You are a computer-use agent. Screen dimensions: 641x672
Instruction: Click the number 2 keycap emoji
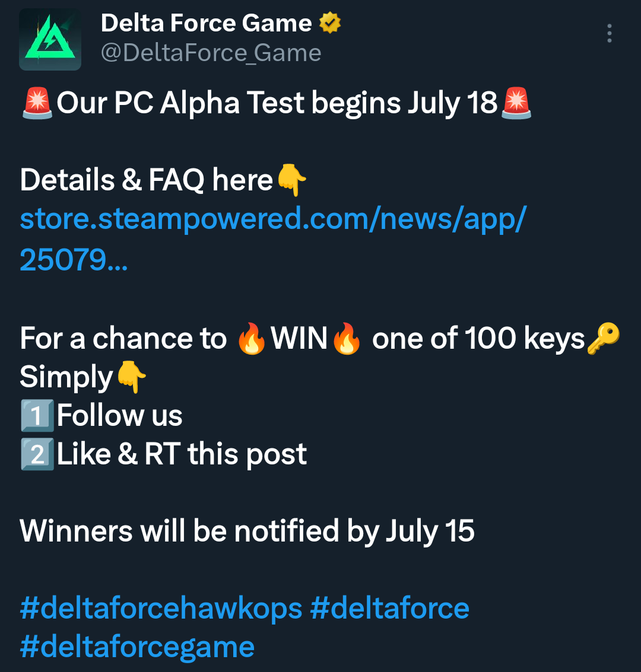[37, 454]
